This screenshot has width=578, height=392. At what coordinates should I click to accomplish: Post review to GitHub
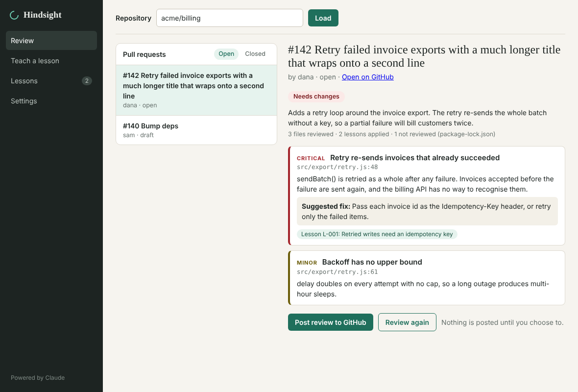click(x=330, y=322)
